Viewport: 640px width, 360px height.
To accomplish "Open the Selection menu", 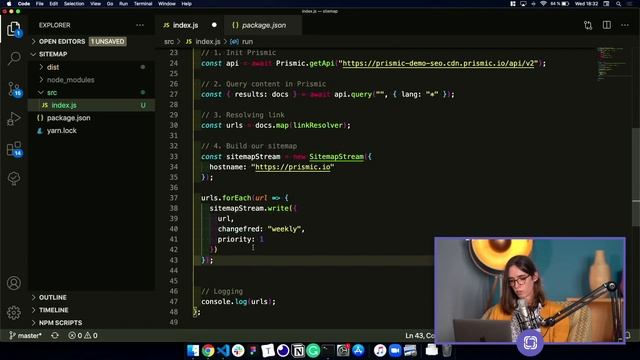I will (74, 4).
